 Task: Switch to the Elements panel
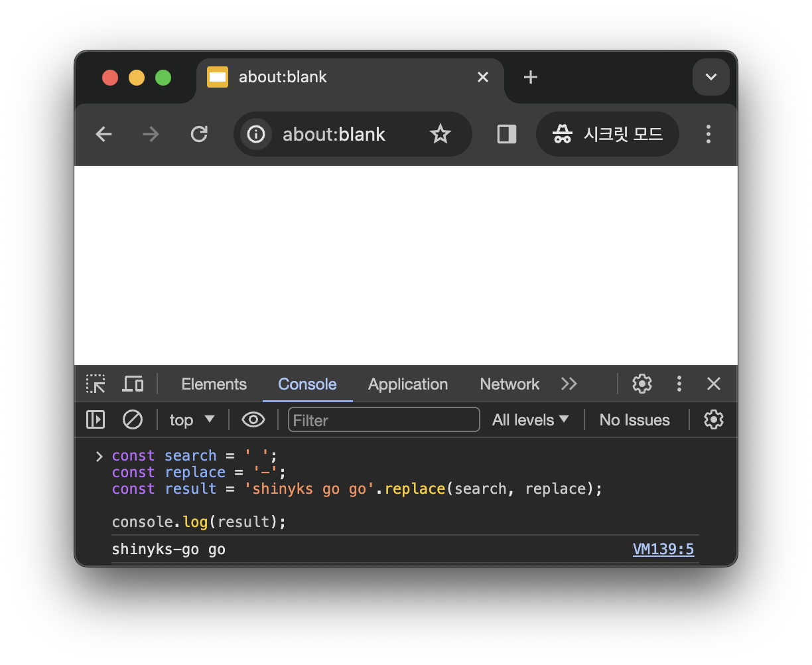click(214, 384)
